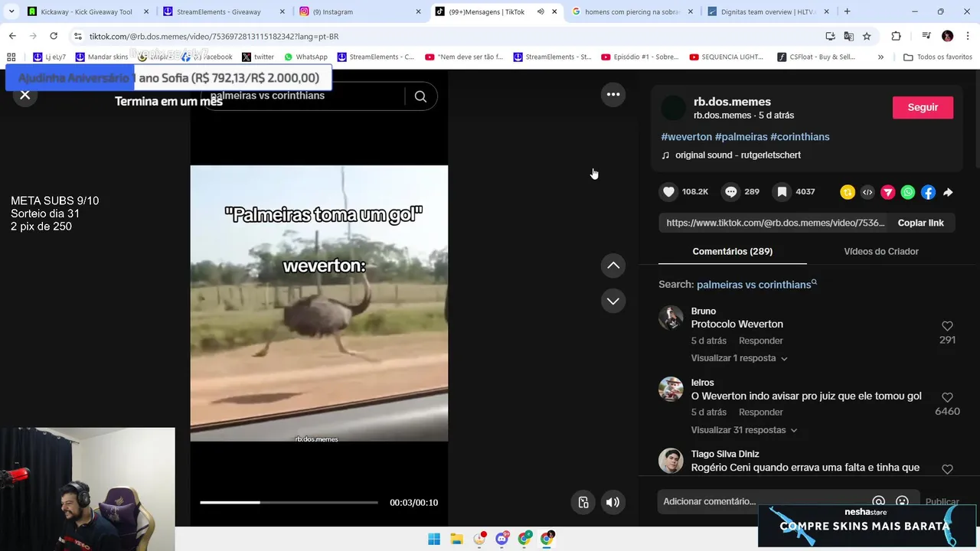The width and height of the screenshot is (980, 551).
Task: Open comments via speech bubble icon
Action: 731,192
